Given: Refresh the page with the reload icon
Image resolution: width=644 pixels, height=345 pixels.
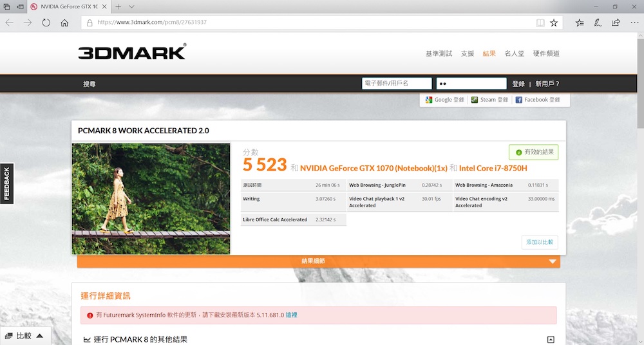Looking at the screenshot, I should (x=46, y=23).
